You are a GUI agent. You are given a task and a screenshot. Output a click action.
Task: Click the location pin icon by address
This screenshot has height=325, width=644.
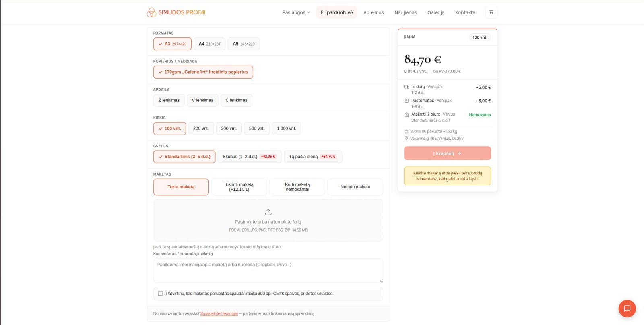point(406,138)
